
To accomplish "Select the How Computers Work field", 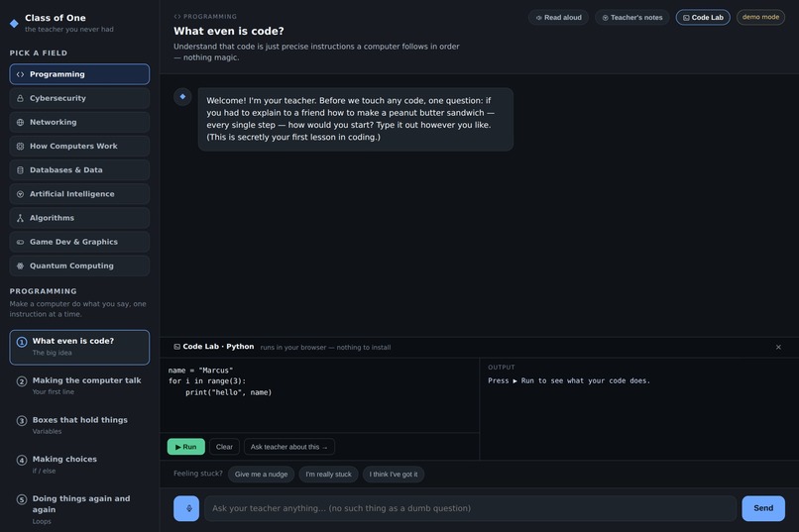I will pyautogui.click(x=79, y=146).
